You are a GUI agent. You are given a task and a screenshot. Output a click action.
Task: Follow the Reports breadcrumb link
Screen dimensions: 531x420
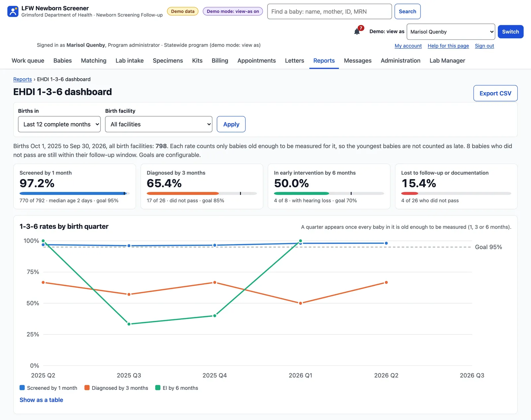point(23,79)
